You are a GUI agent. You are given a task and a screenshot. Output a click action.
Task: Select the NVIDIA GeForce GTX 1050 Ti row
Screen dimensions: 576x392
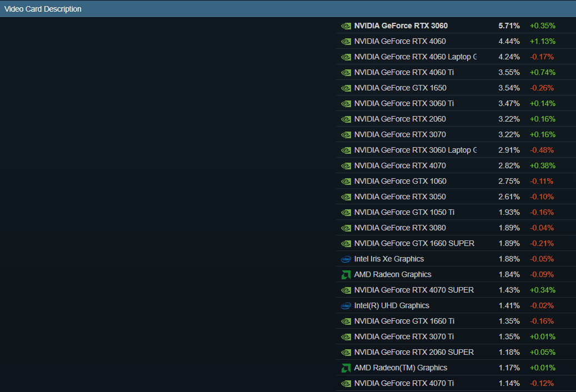pos(404,212)
